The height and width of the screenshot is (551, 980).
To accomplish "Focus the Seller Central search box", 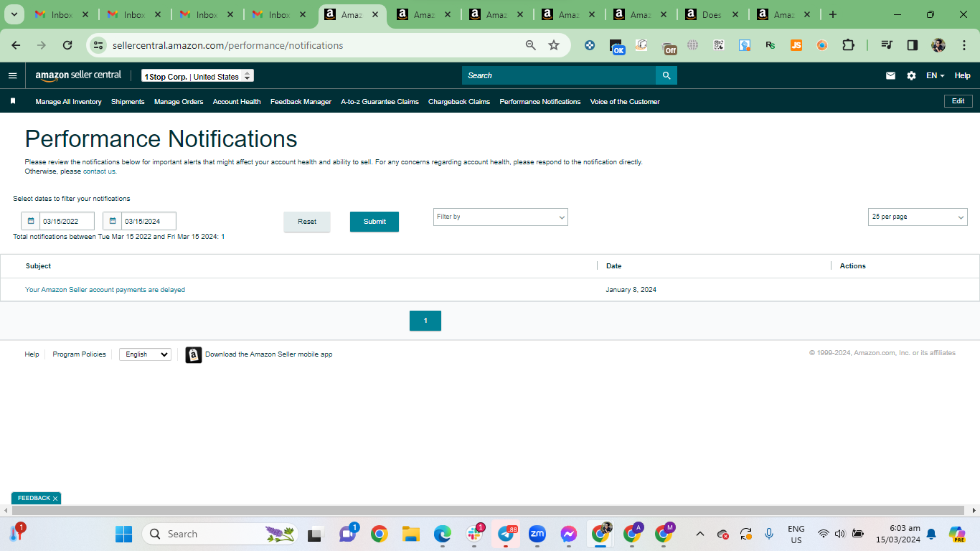I will [559, 75].
